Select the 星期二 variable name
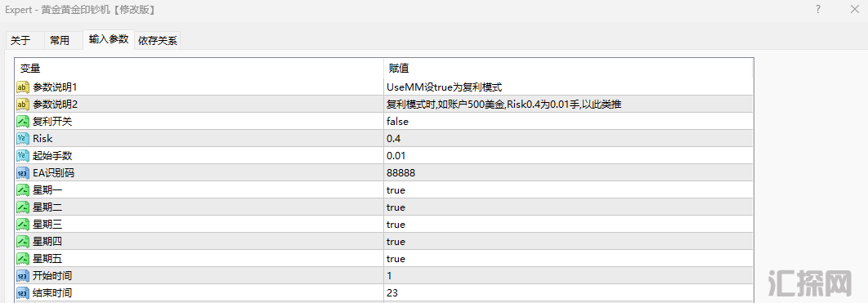The width and height of the screenshot is (868, 303). [47, 207]
